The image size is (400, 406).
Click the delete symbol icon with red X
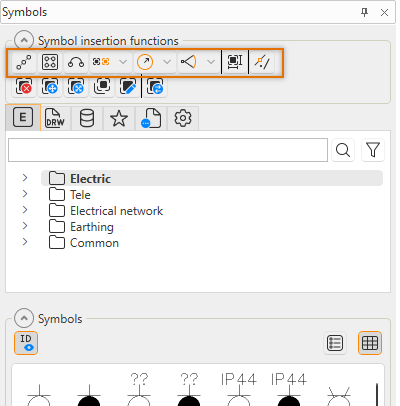[24, 87]
